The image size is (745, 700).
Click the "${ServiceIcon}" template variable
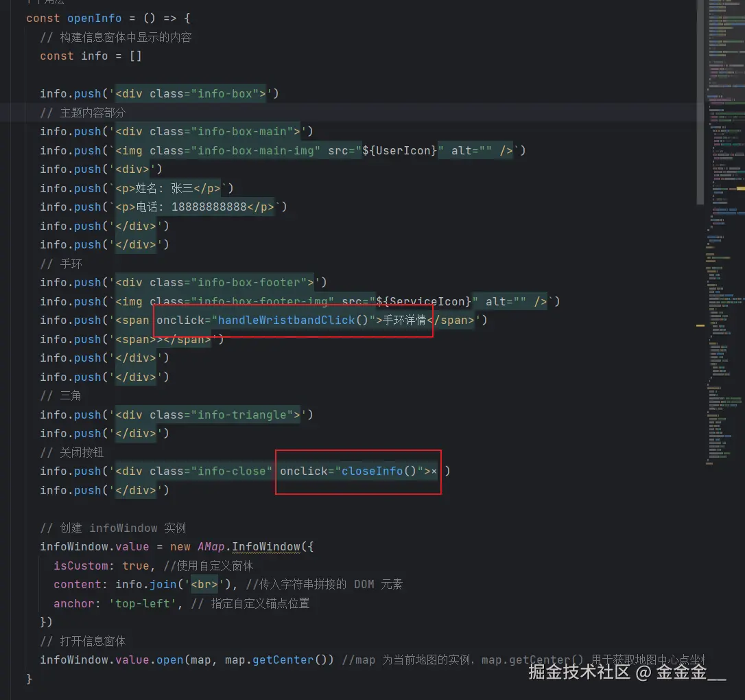[x=424, y=301]
